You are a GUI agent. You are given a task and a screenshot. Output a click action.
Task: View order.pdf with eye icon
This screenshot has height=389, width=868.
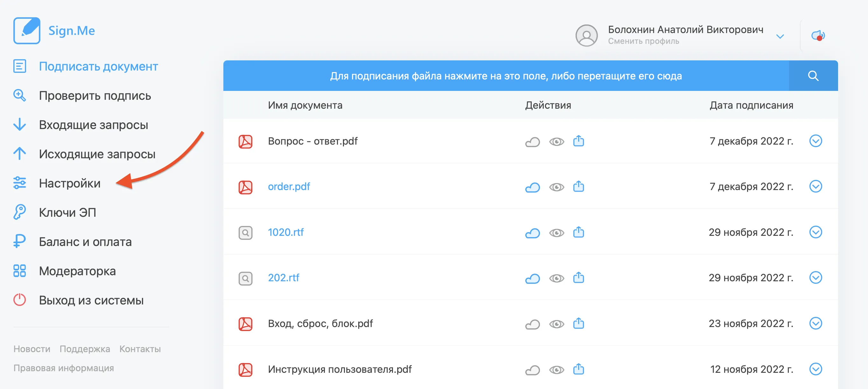click(556, 187)
